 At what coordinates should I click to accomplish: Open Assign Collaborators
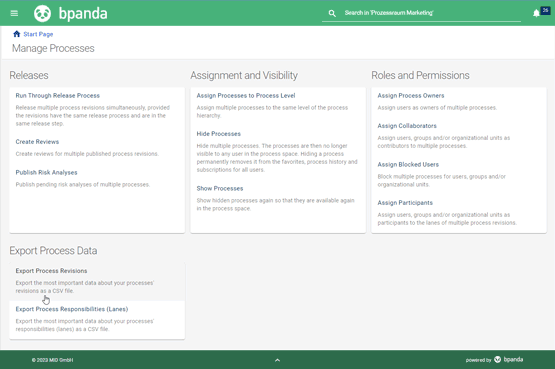point(407,126)
